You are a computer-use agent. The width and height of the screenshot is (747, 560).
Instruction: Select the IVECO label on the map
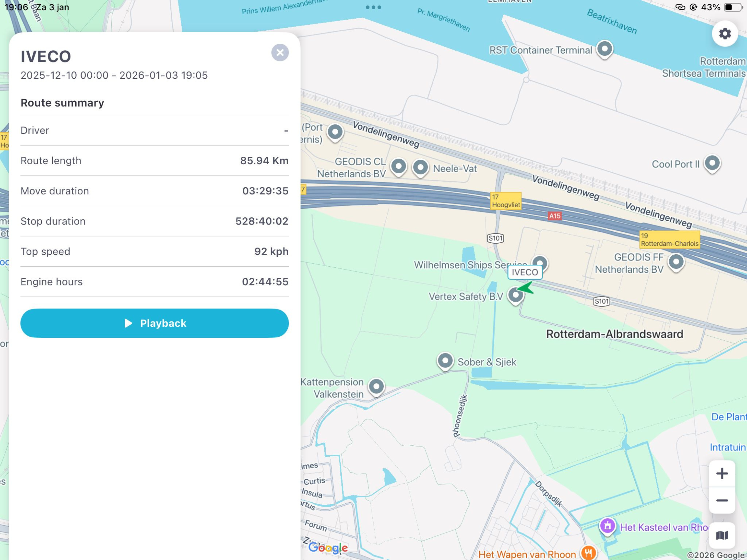coord(525,272)
